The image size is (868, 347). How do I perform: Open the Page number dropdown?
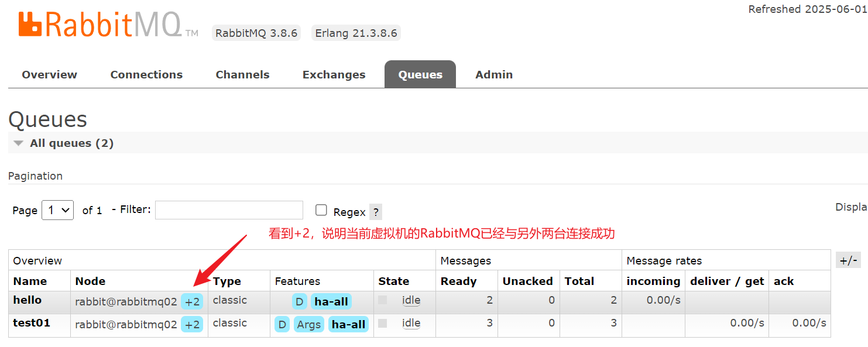tap(57, 210)
